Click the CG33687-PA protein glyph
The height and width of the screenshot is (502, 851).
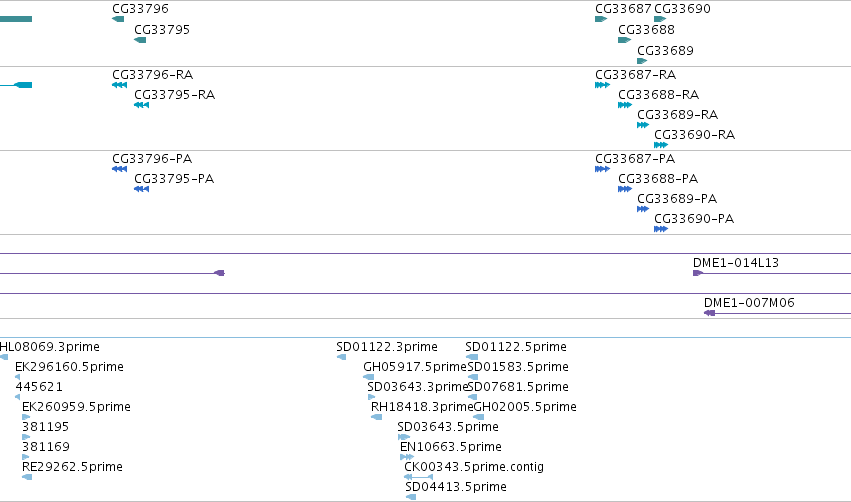click(x=602, y=169)
